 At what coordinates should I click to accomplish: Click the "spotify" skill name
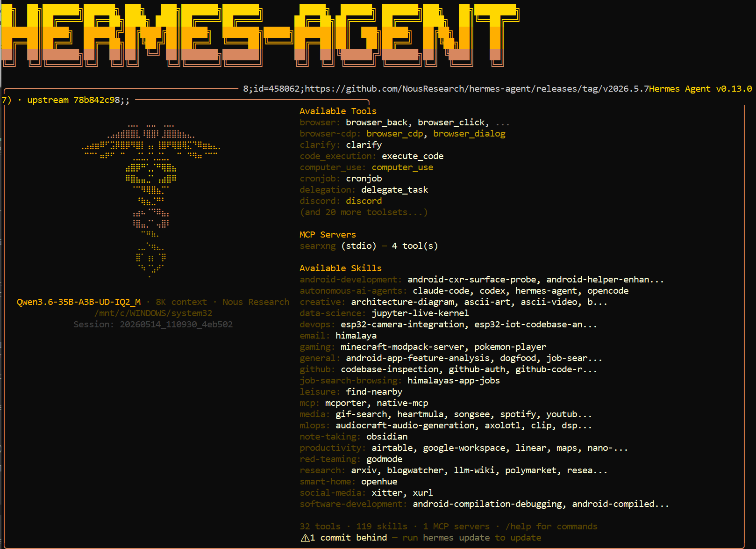tap(518, 414)
